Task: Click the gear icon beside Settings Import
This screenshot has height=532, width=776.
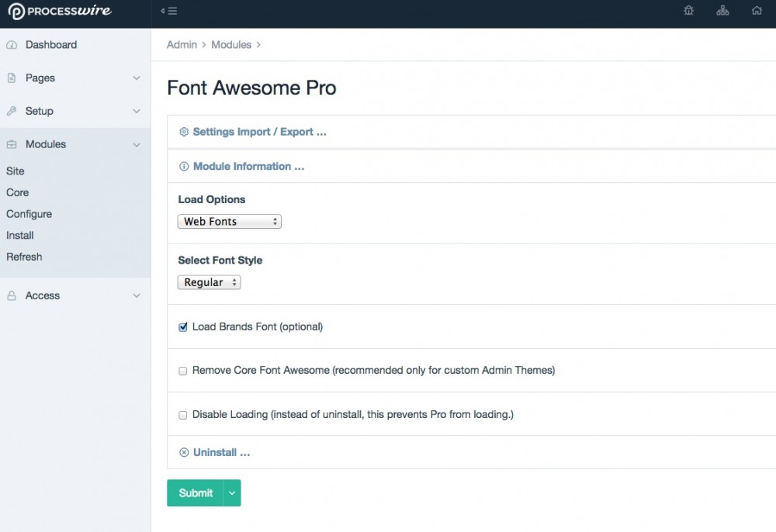Action: (184, 132)
